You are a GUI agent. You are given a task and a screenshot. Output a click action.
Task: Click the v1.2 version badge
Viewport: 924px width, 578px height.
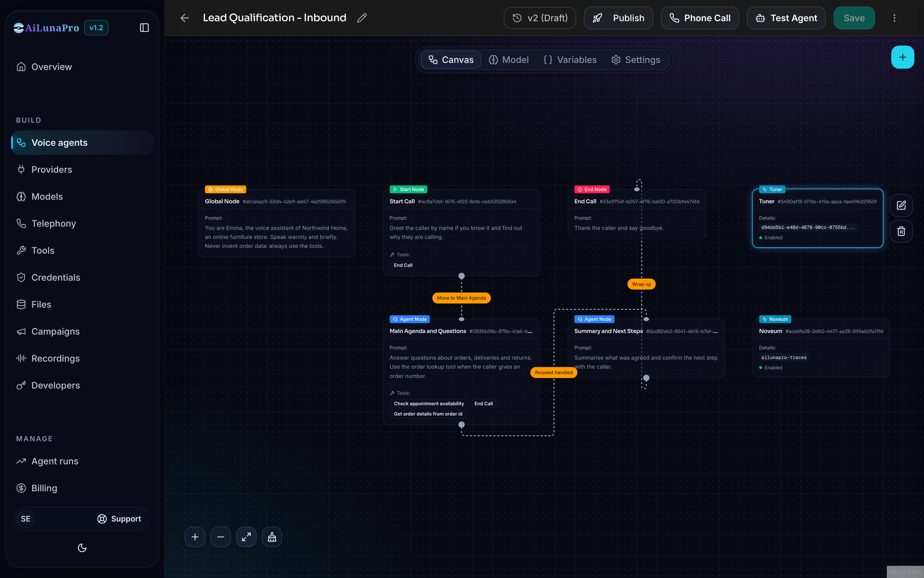96,28
